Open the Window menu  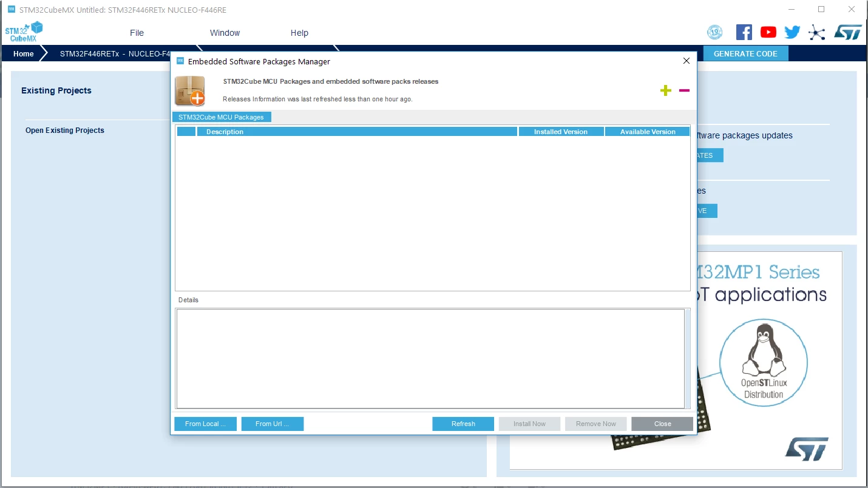pos(225,33)
